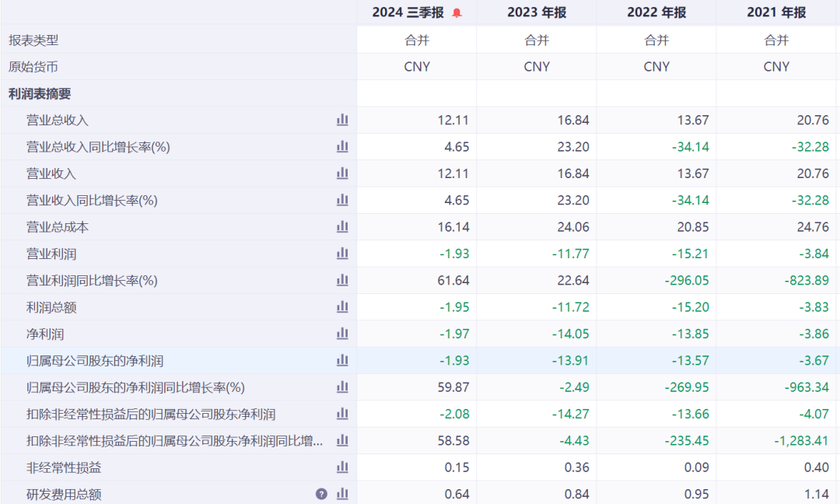The height and width of the screenshot is (504, 840).
Task: Click the chart icon beside 营业总收入
Action: (342, 121)
